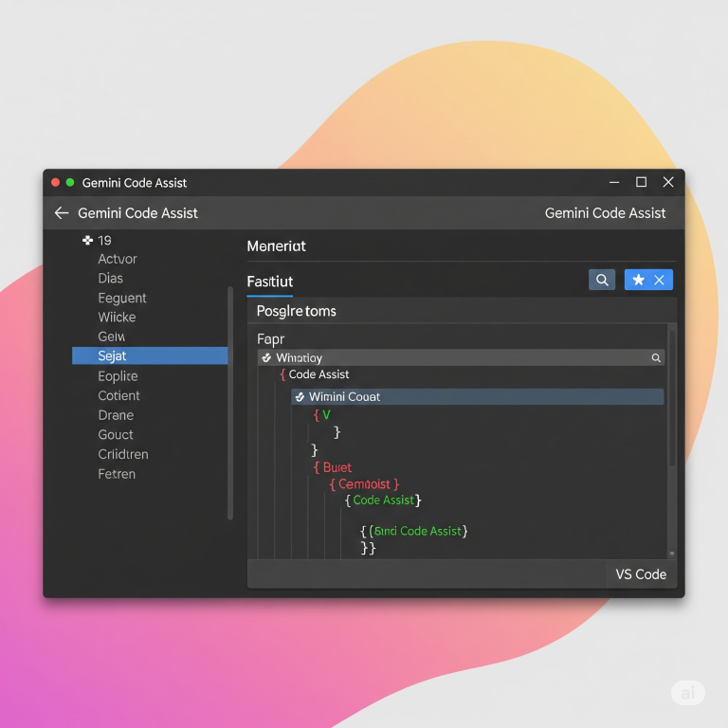The height and width of the screenshot is (728, 728).
Task: Open the Meneriat section header
Action: click(x=276, y=246)
